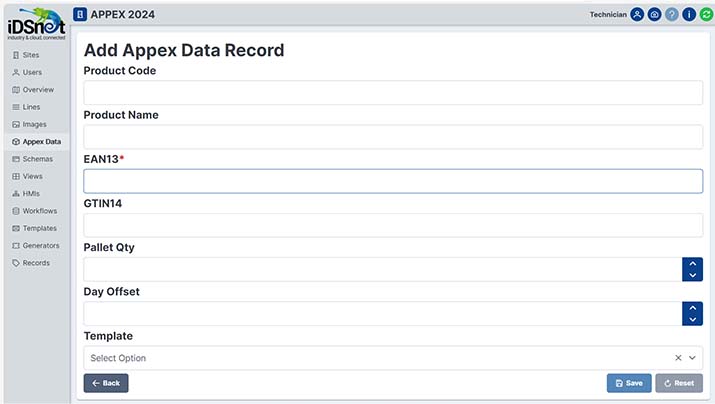Viewport: 715px width, 404px height.
Task: Click the Back button
Action: pyautogui.click(x=106, y=383)
